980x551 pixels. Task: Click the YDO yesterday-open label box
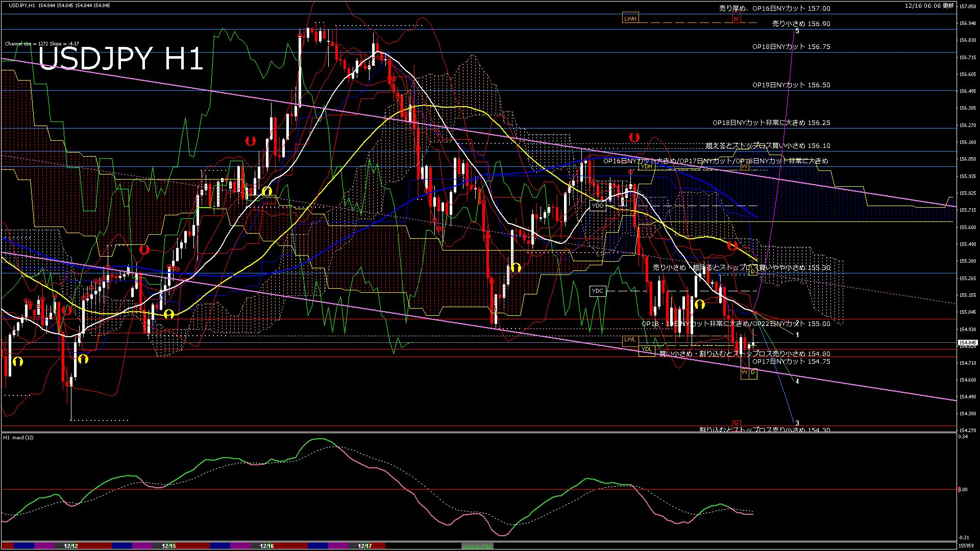pos(597,206)
